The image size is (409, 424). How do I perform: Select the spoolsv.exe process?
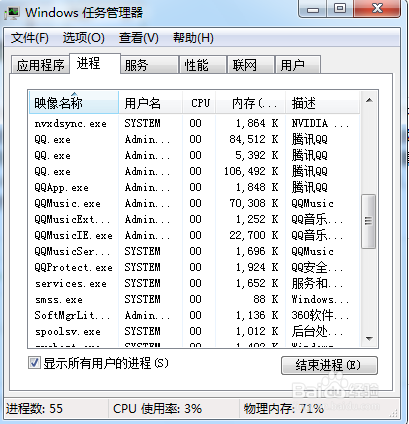point(195,331)
